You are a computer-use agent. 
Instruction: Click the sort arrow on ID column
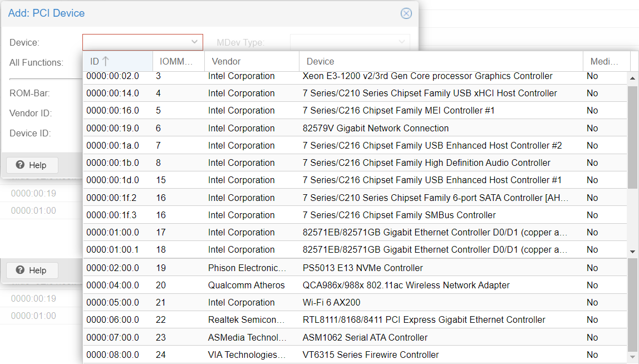tap(106, 61)
